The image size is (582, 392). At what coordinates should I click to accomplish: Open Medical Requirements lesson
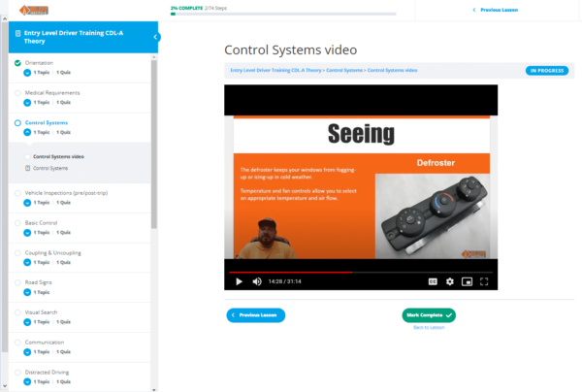(52, 93)
